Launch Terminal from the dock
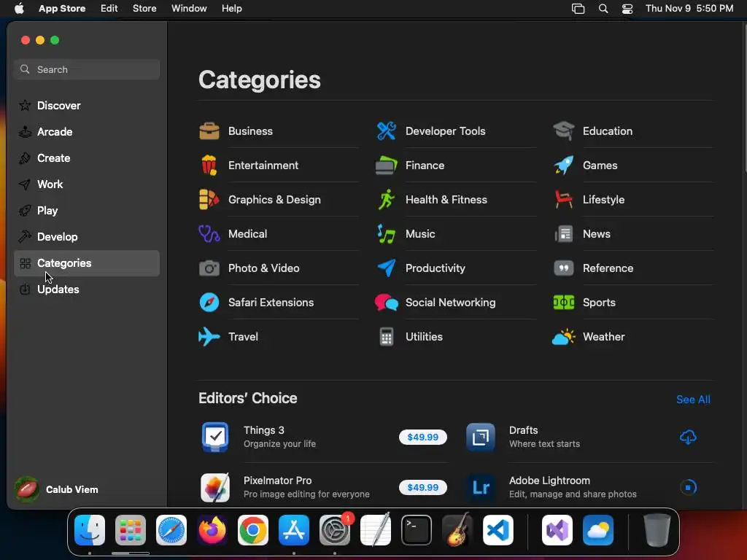Screen dimensions: 747x560 (x=417, y=530)
